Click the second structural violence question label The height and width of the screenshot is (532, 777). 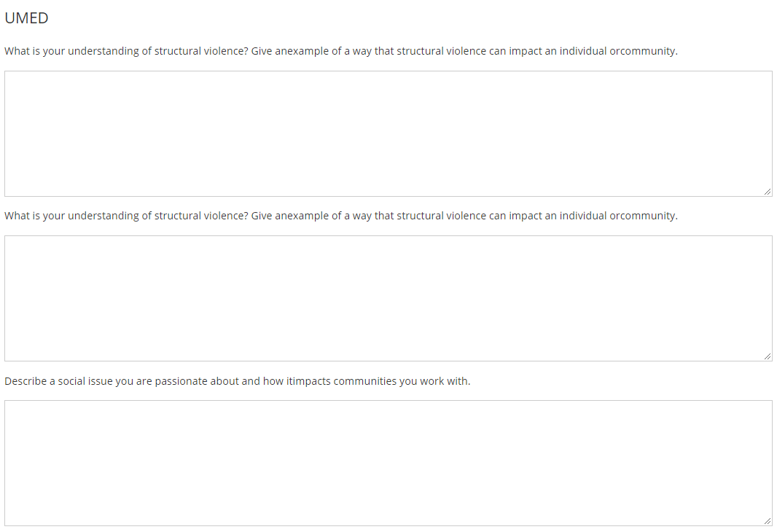pos(341,216)
